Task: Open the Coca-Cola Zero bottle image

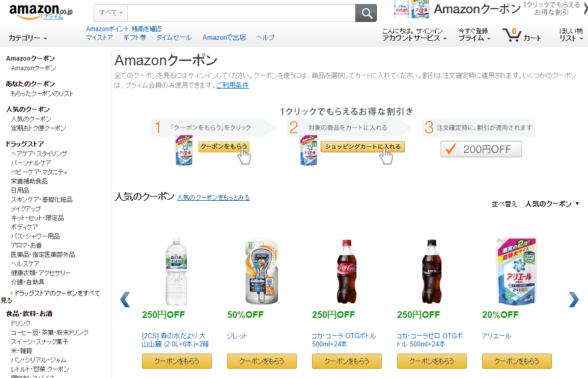Action: [x=431, y=272]
